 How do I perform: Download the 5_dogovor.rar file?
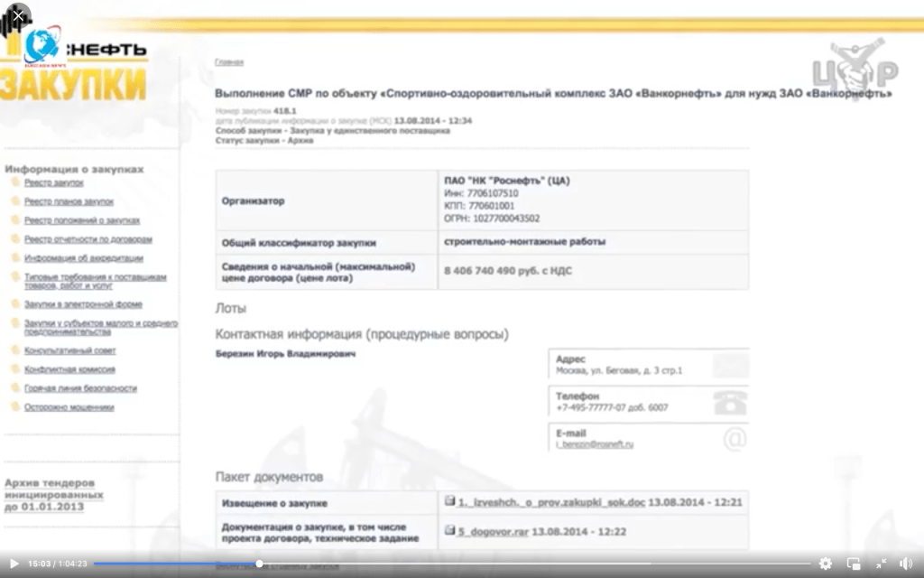pyautogui.click(x=494, y=532)
